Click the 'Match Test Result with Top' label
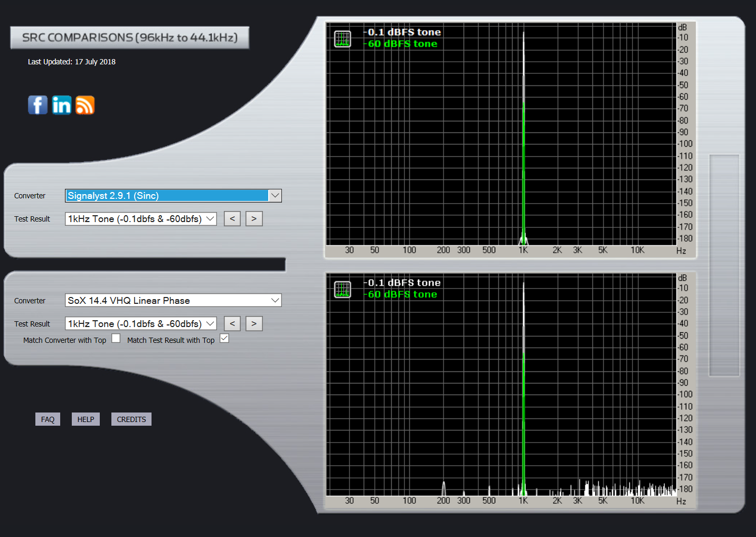Screen dimensions: 756x537 coord(171,340)
